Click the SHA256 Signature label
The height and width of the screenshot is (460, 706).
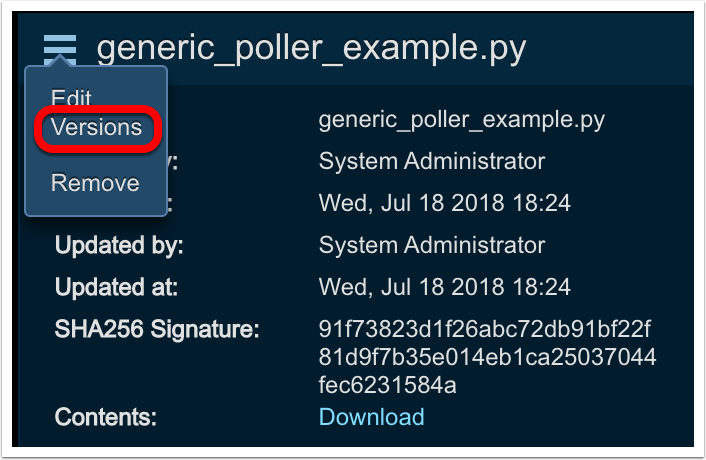pyautogui.click(x=157, y=330)
